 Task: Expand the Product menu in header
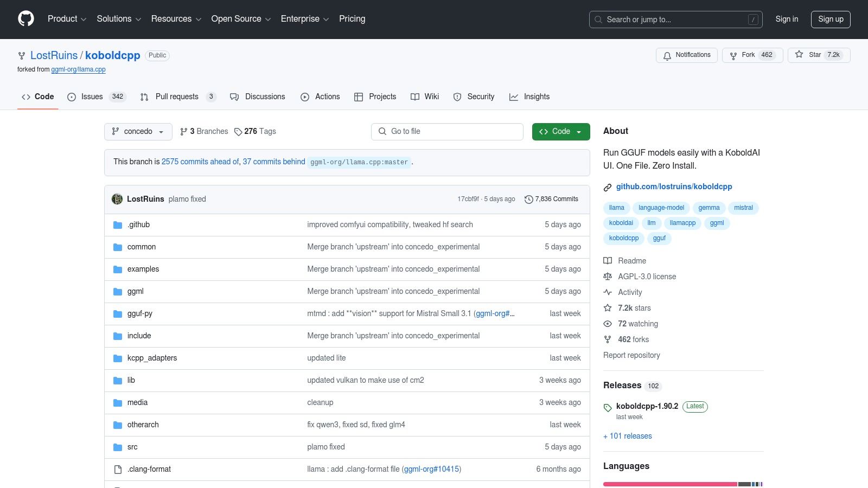pos(67,19)
